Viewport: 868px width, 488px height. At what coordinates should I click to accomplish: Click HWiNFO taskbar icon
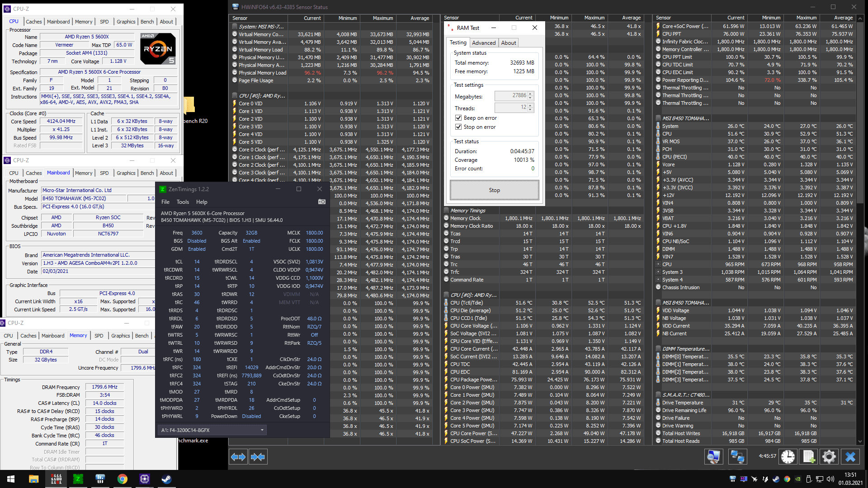100,479
